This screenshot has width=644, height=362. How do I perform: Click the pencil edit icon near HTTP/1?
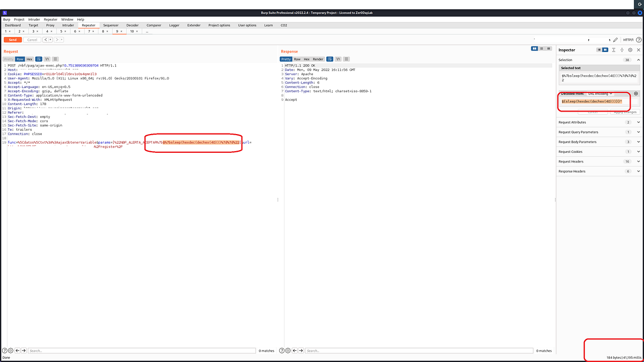pos(616,39)
